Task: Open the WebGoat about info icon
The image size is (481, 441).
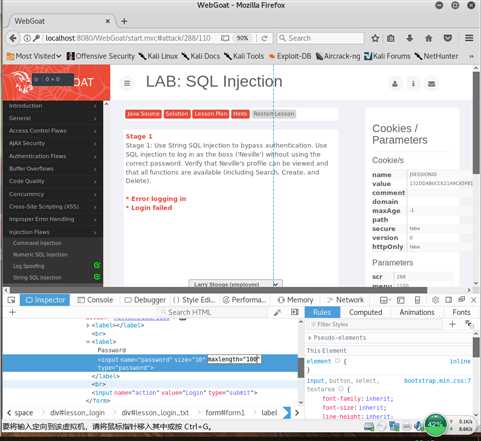Action: coord(413,84)
